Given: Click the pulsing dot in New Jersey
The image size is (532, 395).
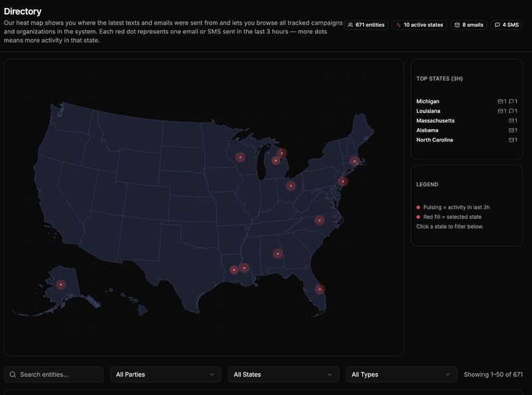Looking at the screenshot, I should coord(343,182).
